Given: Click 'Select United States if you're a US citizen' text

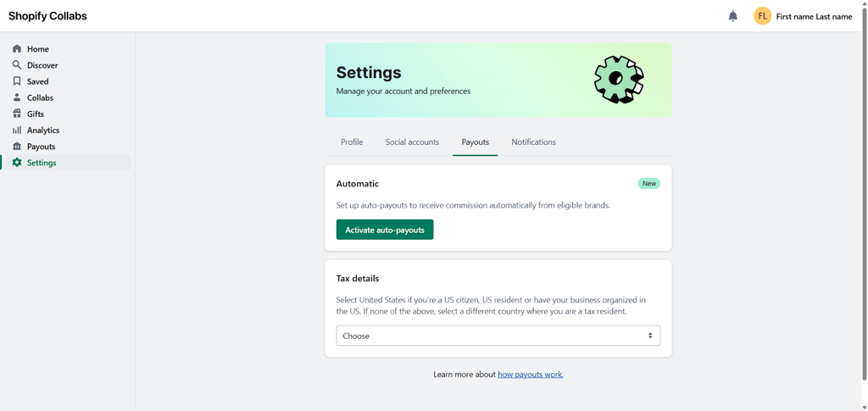Looking at the screenshot, I should coord(491,305).
